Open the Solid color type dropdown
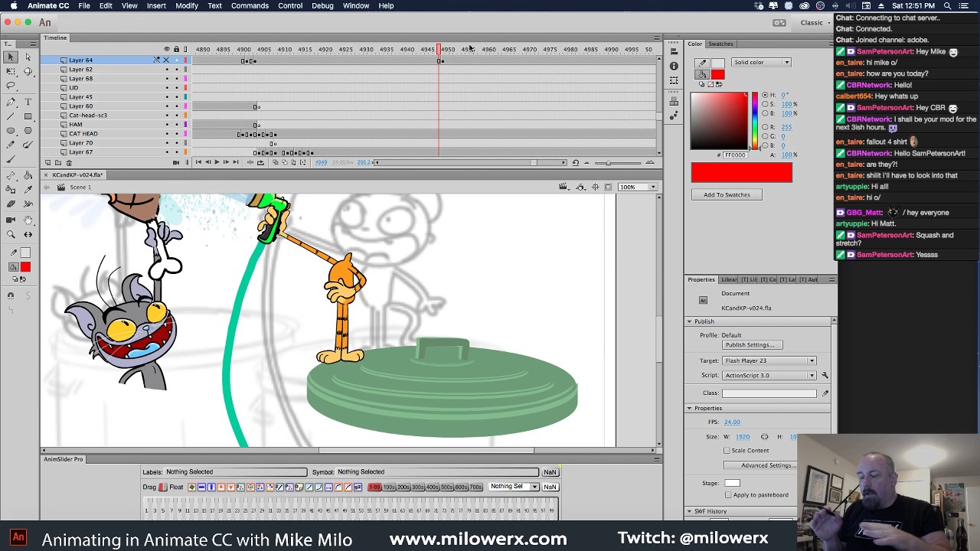This screenshot has height=551, width=980. (761, 62)
